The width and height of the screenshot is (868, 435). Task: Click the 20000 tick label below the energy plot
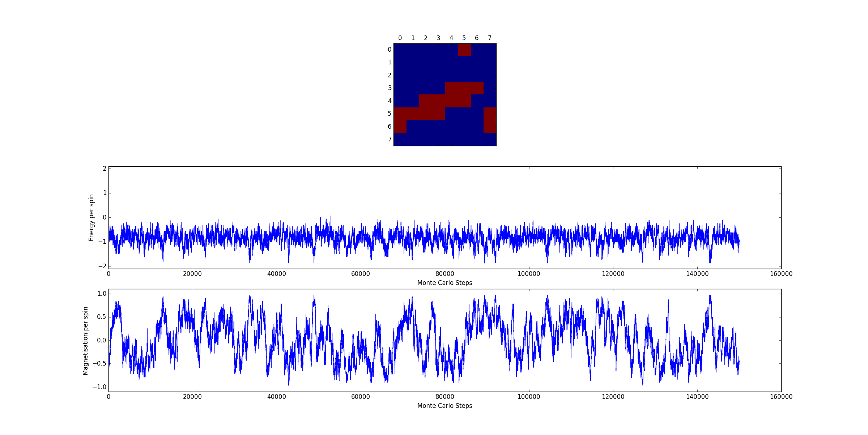[192, 274]
